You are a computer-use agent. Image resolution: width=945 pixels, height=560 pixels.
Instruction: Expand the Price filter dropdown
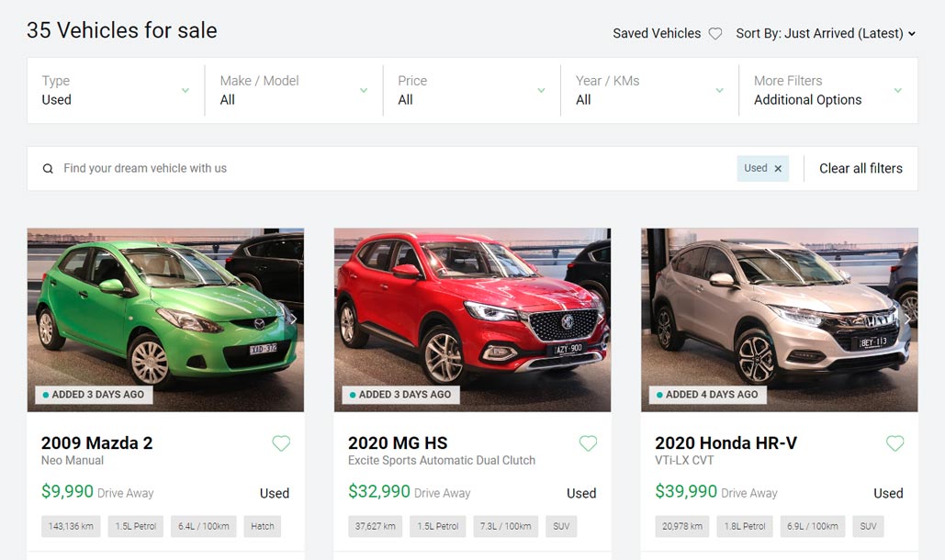471,90
